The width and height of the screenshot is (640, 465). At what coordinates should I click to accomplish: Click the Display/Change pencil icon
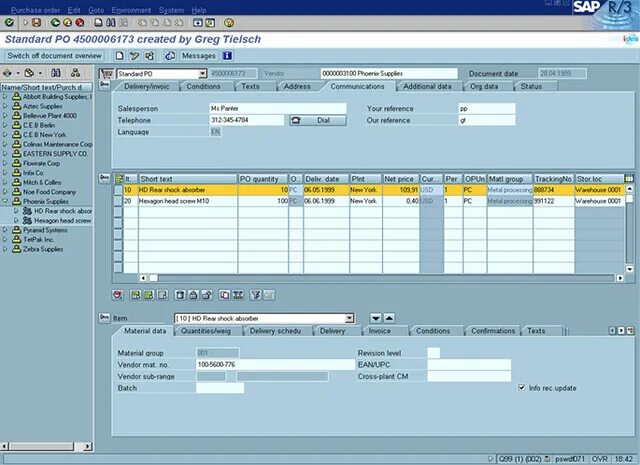(x=134, y=56)
